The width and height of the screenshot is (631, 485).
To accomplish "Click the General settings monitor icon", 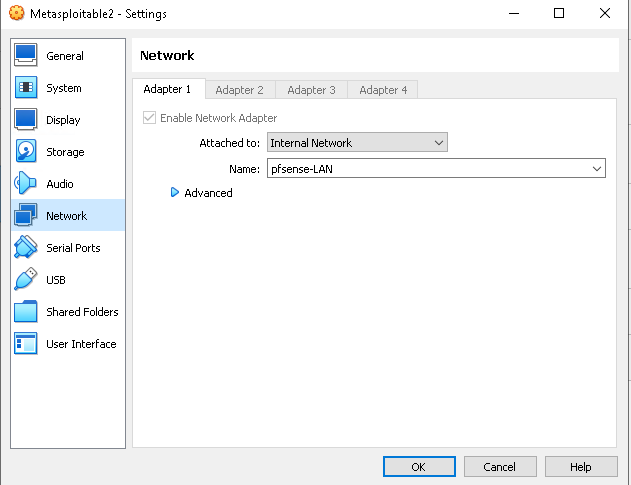I will point(26,55).
